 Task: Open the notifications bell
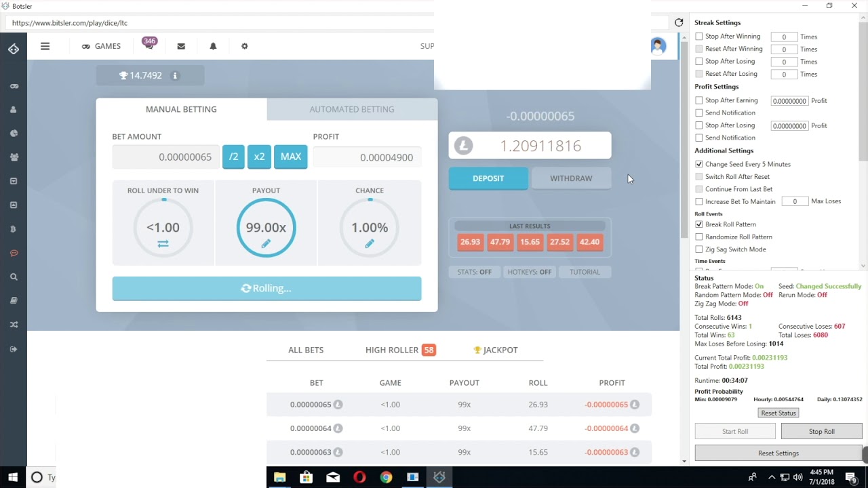pos(213,46)
